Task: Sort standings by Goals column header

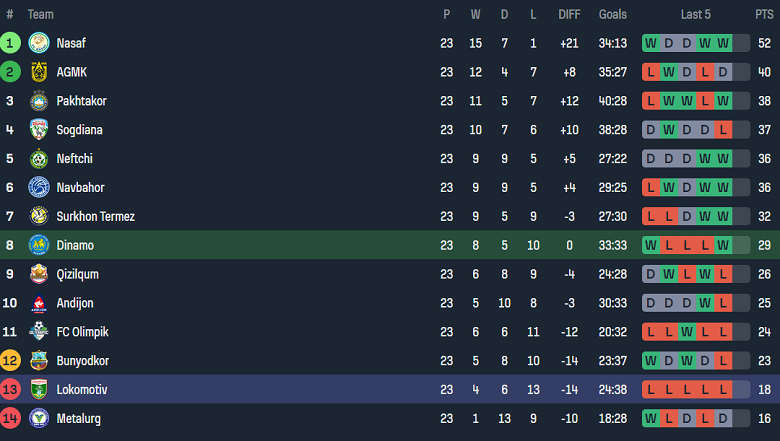Action: point(612,14)
